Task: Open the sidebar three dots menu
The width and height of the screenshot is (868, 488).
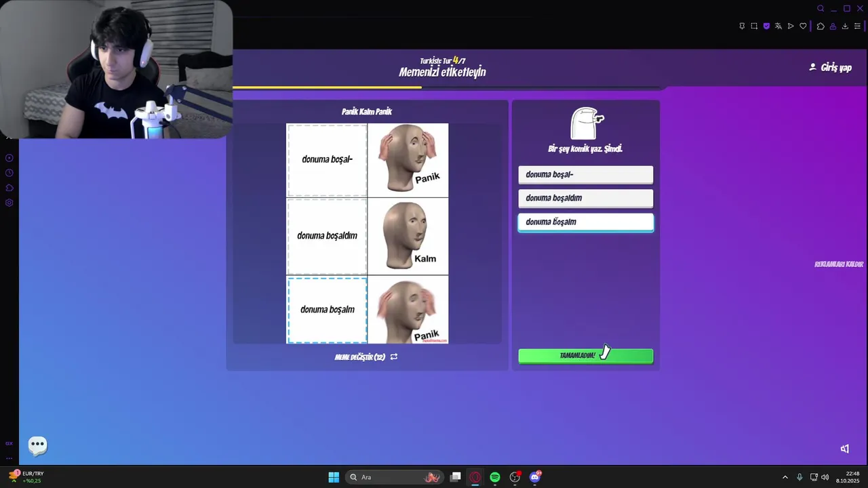Action: (x=9, y=458)
